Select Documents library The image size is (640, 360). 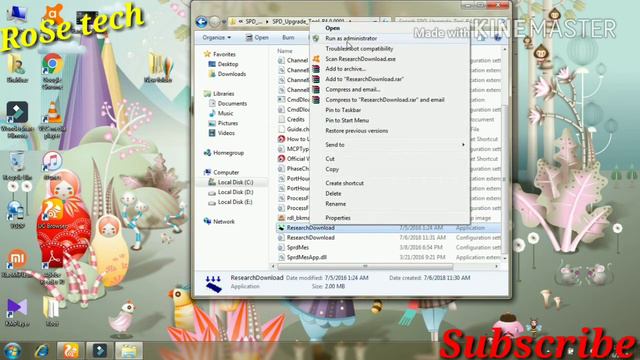232,103
